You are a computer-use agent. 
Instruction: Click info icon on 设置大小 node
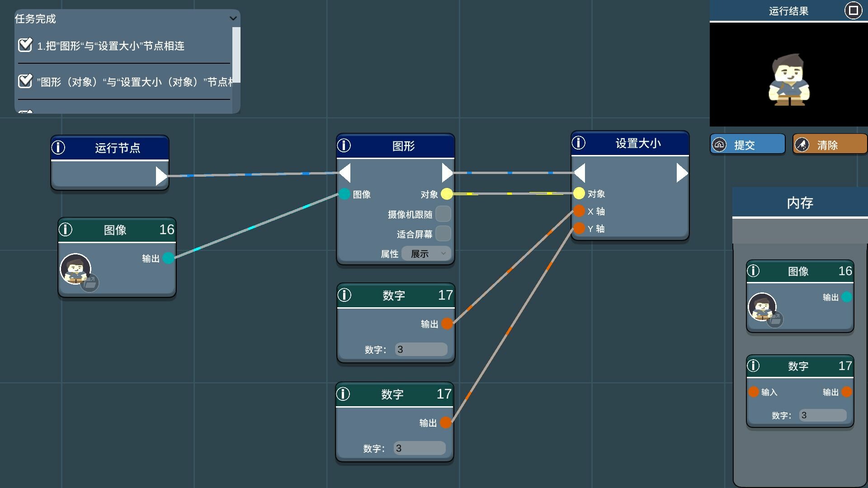[x=579, y=143]
